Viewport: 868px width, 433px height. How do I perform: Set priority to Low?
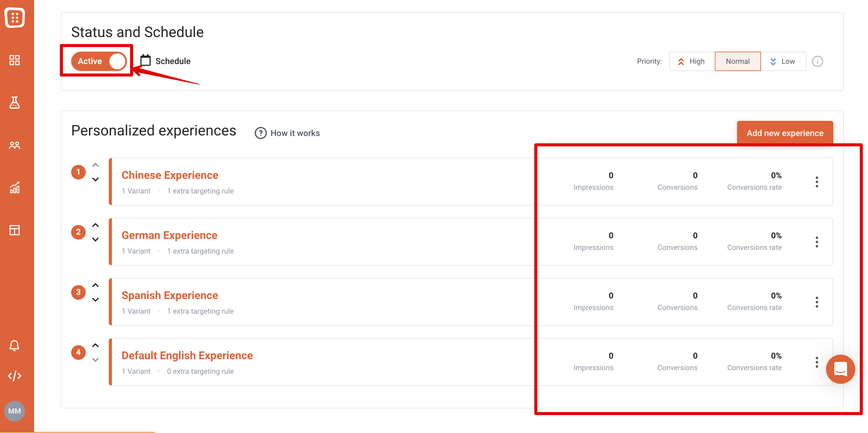(x=783, y=61)
